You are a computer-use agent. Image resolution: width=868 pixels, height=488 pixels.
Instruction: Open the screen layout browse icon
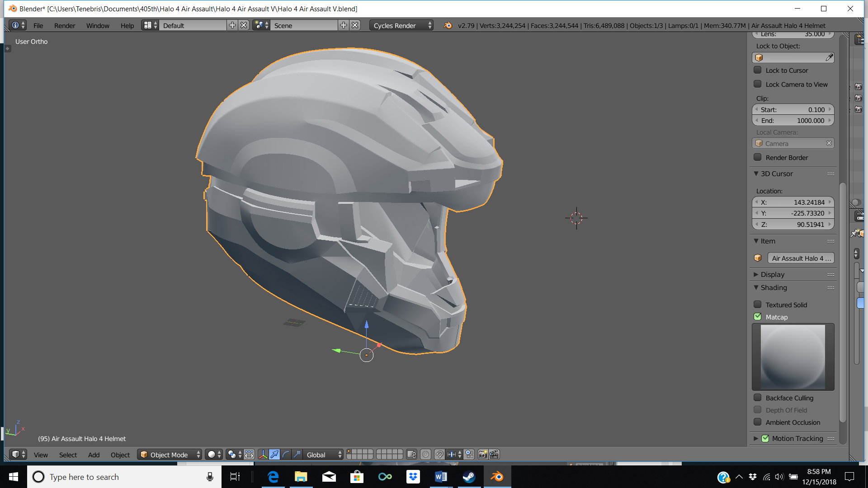pyautogui.click(x=150, y=25)
